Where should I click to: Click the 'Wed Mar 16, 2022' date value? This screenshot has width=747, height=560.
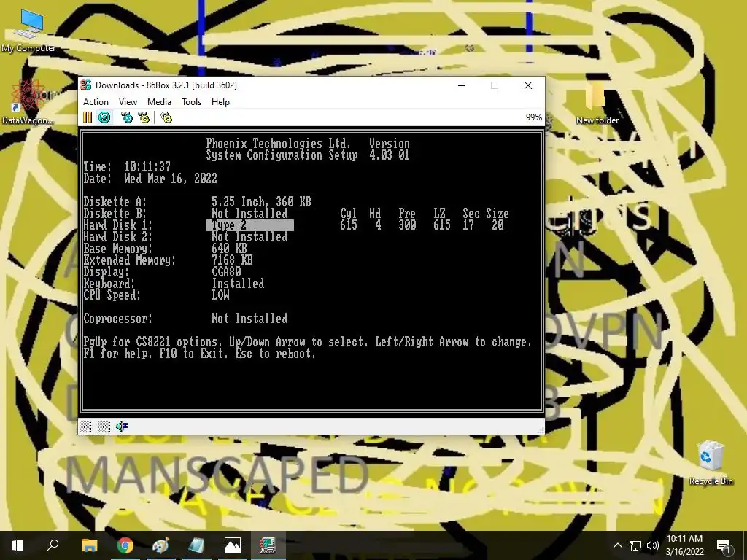click(x=171, y=179)
